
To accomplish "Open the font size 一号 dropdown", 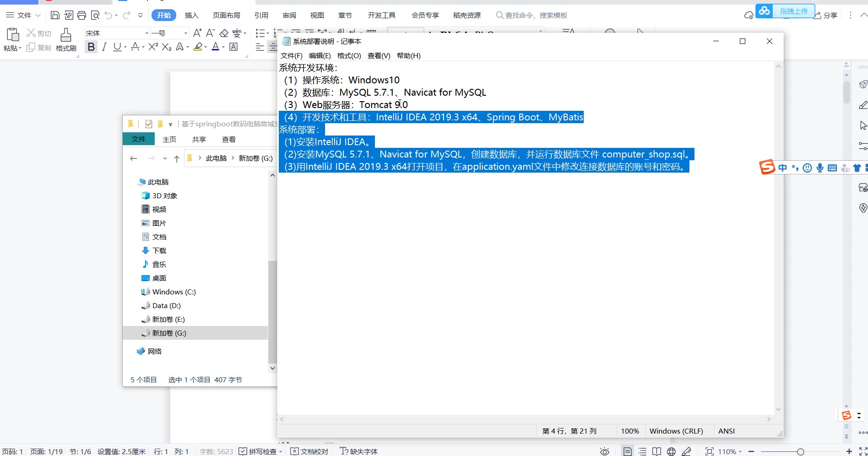I will click(185, 33).
